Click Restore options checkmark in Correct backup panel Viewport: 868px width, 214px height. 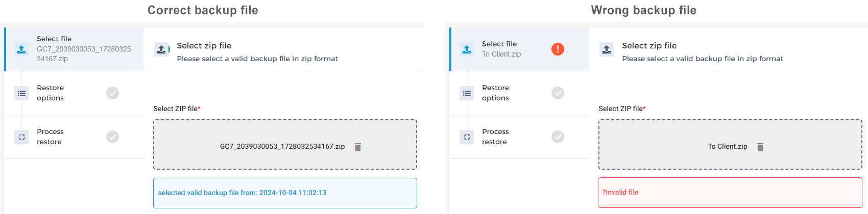112,93
